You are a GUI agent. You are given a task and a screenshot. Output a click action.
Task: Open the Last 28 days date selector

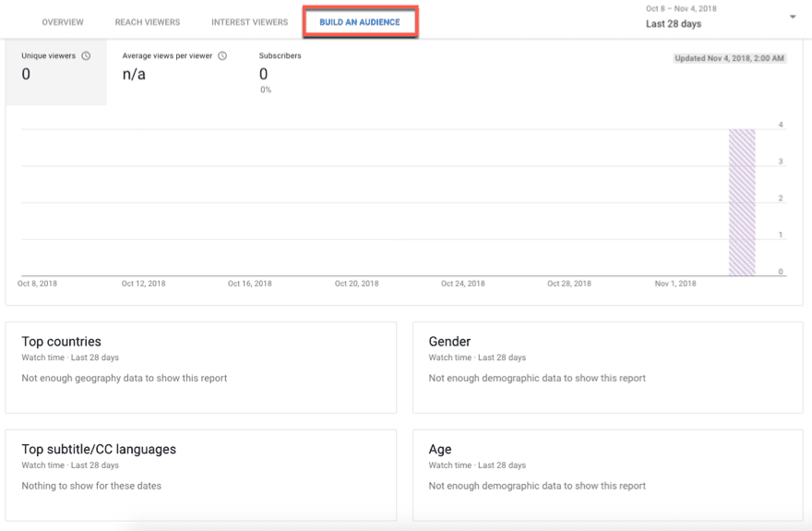point(674,24)
